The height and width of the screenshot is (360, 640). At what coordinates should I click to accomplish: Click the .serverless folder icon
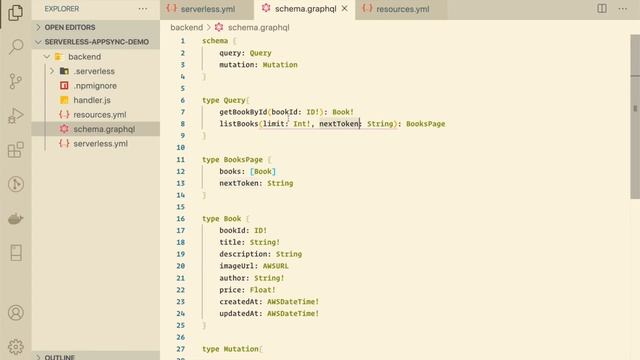pyautogui.click(x=64, y=71)
